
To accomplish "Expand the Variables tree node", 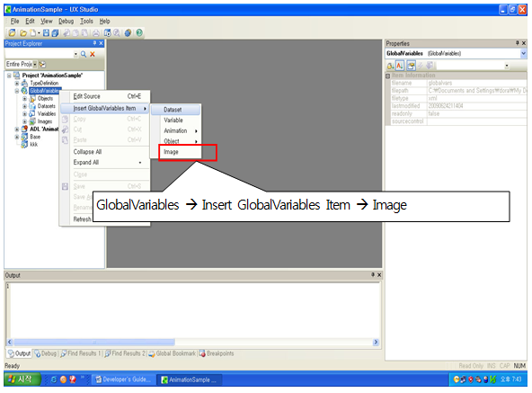I will pyautogui.click(x=24, y=114).
